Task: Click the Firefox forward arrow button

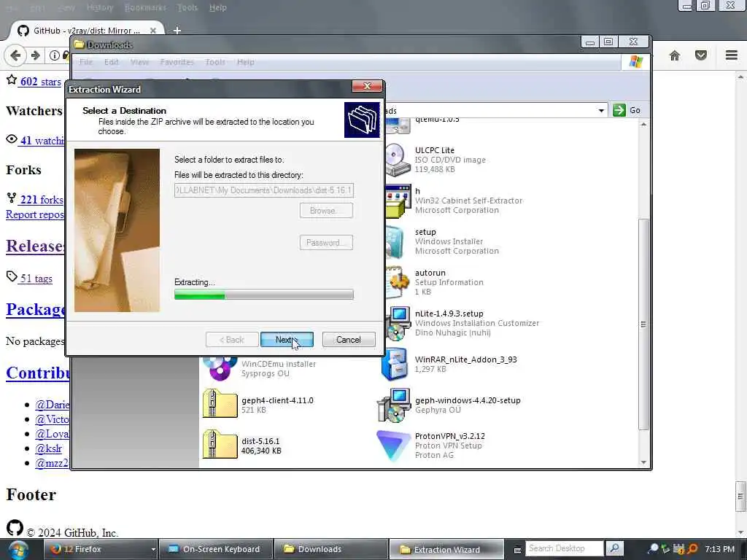Action: coord(35,55)
